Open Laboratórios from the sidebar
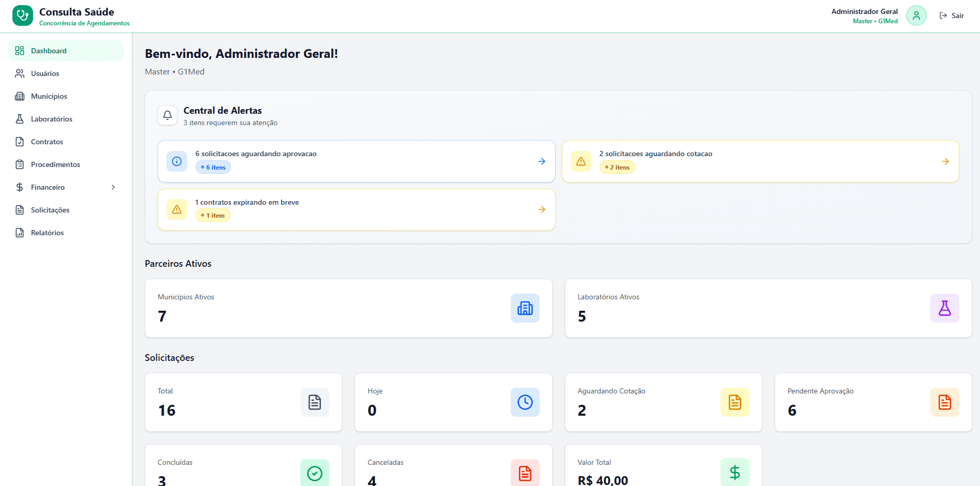Image resolution: width=980 pixels, height=486 pixels. tap(51, 119)
